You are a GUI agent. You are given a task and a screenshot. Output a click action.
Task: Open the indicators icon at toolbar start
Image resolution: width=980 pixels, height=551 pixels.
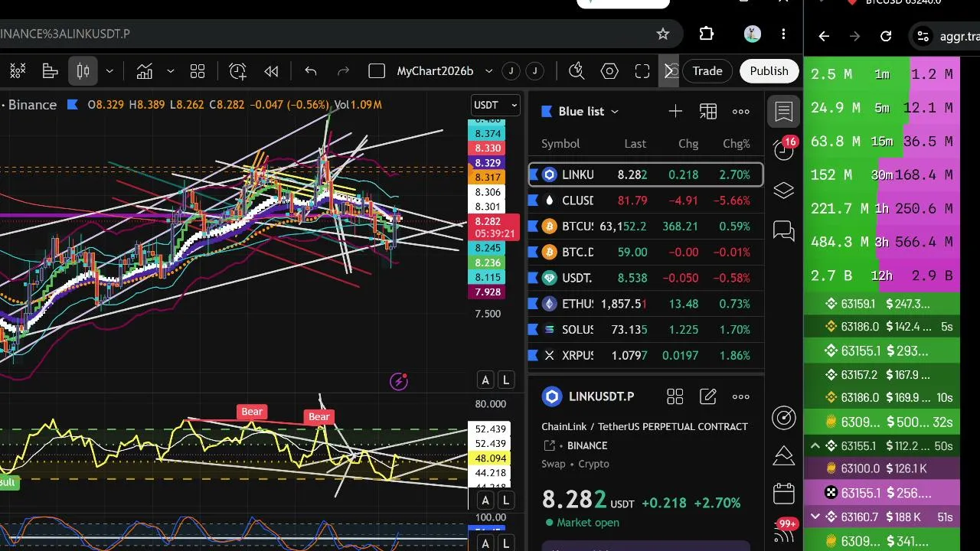click(x=17, y=71)
